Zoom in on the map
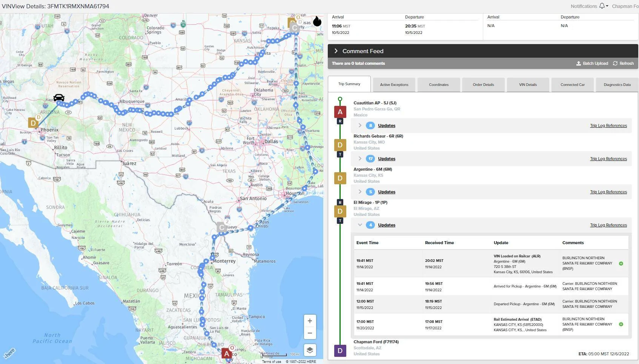Viewport: 639px width, 364px height. [310, 321]
